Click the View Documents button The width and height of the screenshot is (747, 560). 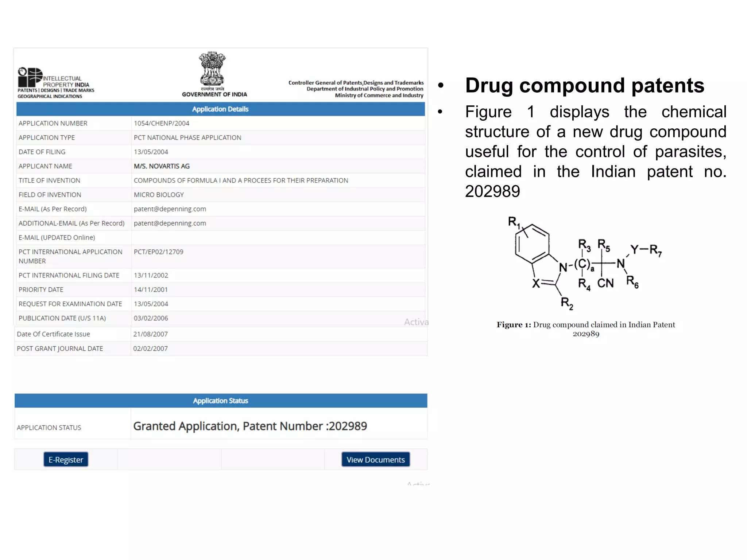pos(375,459)
